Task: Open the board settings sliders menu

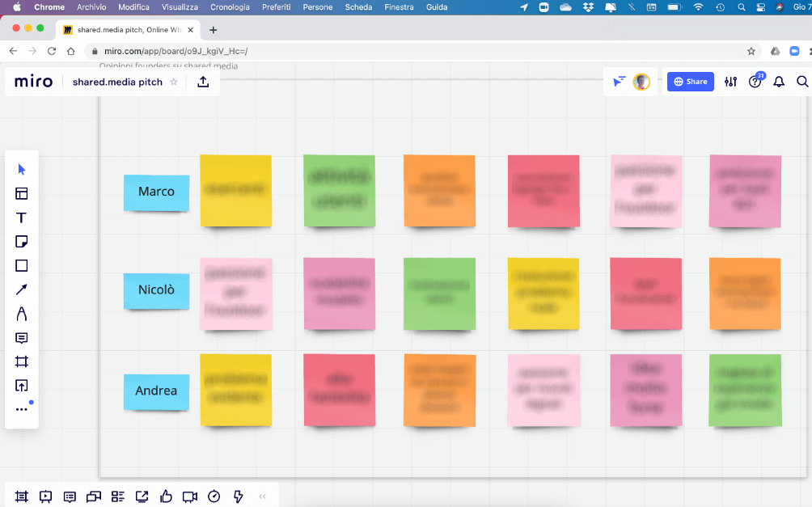Action: click(731, 82)
